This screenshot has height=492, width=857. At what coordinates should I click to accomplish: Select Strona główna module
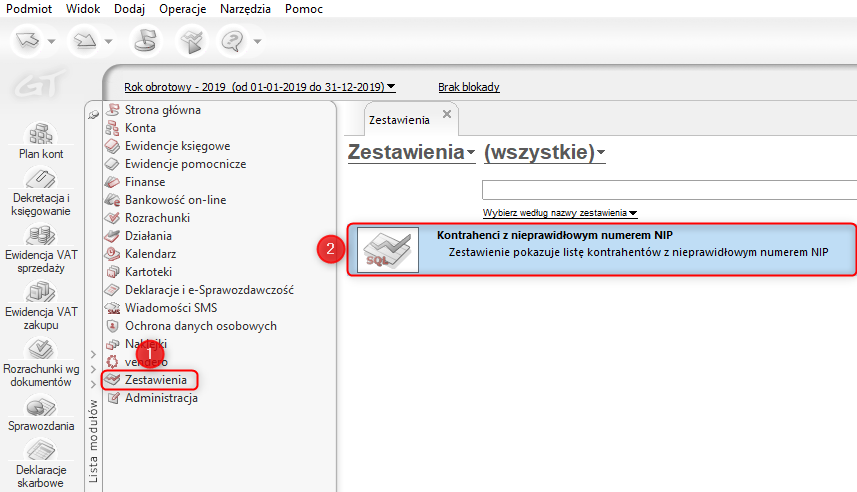click(x=162, y=110)
